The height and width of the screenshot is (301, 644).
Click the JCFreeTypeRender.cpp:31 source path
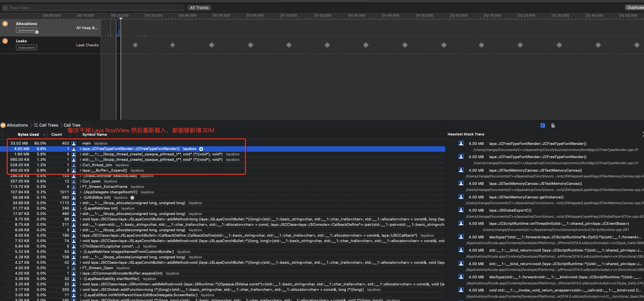pos(555,150)
